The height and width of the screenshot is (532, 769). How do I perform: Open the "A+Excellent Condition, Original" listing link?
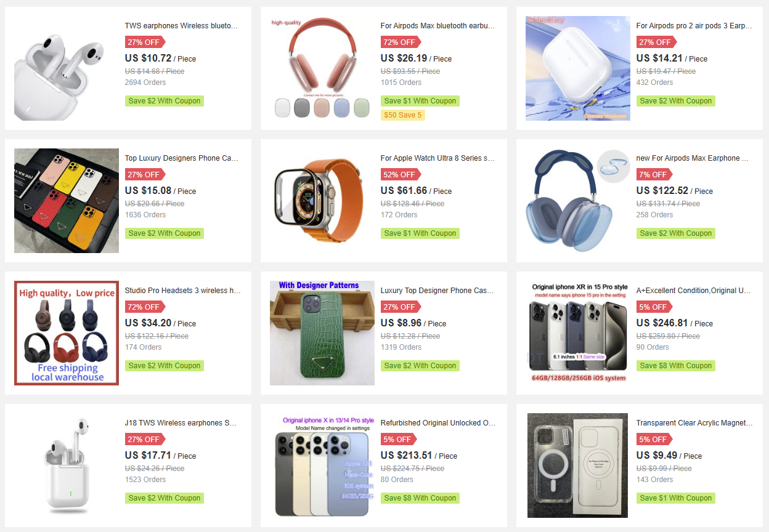click(694, 291)
